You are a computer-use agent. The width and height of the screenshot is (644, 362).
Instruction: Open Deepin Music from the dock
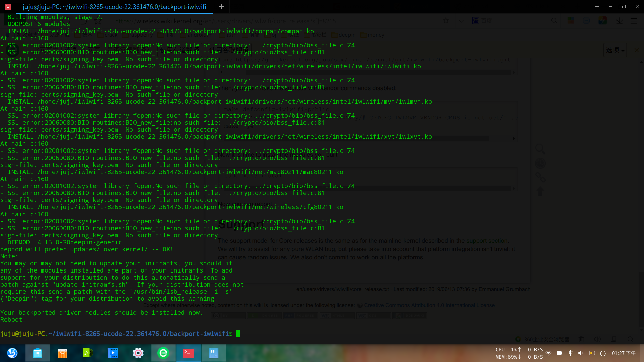(88, 353)
